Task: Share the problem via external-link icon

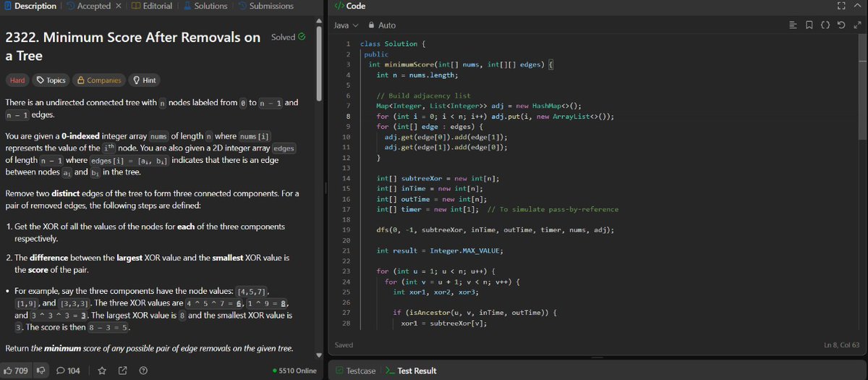Action: click(122, 371)
